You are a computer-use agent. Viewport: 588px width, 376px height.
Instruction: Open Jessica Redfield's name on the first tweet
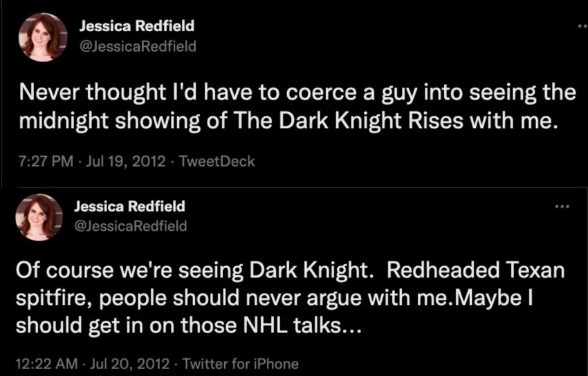pos(136,26)
